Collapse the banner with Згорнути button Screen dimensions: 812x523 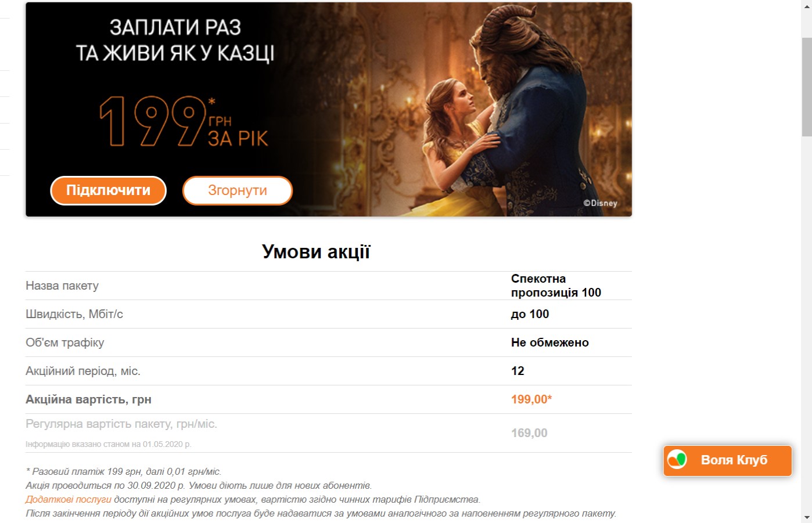(238, 190)
